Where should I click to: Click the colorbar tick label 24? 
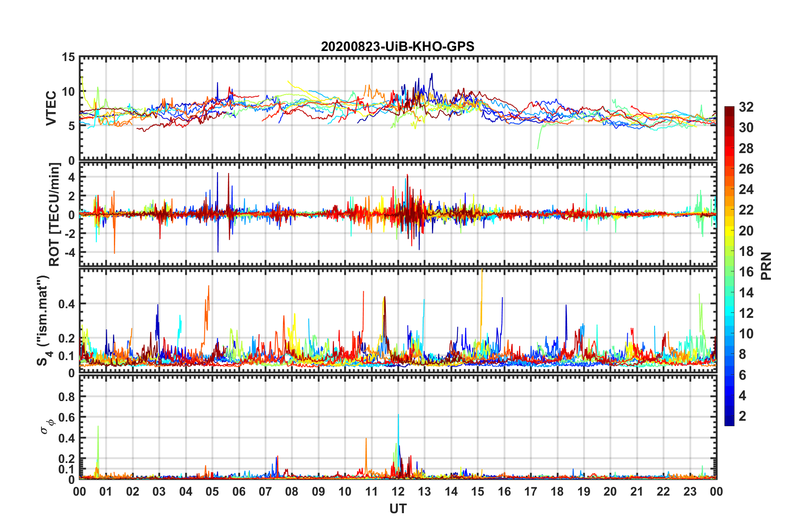tap(746, 189)
